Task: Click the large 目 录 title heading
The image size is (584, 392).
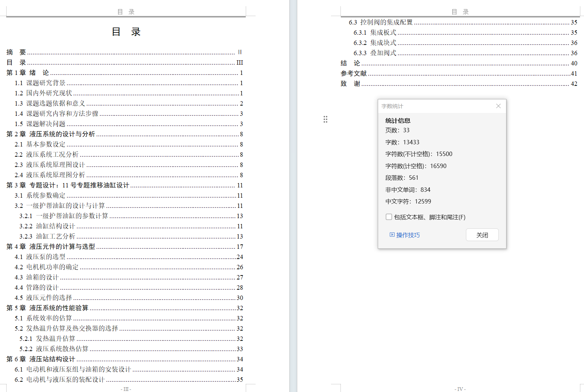Action: [x=126, y=32]
